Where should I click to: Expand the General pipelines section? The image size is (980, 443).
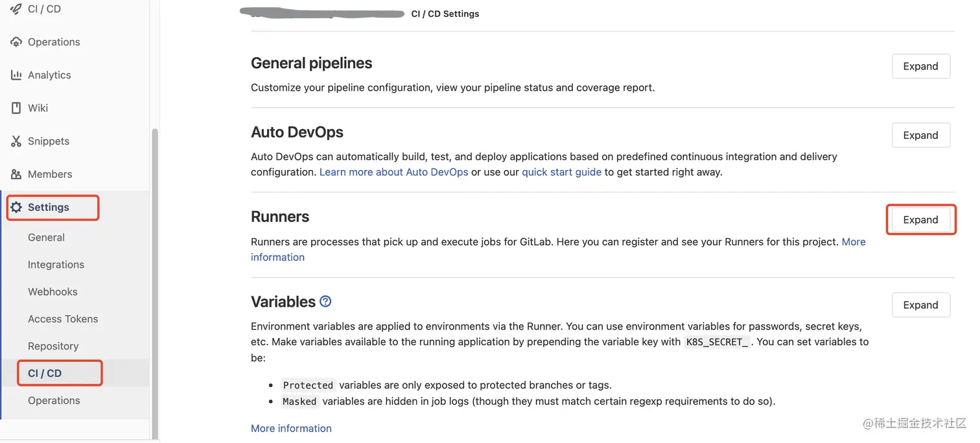920,66
